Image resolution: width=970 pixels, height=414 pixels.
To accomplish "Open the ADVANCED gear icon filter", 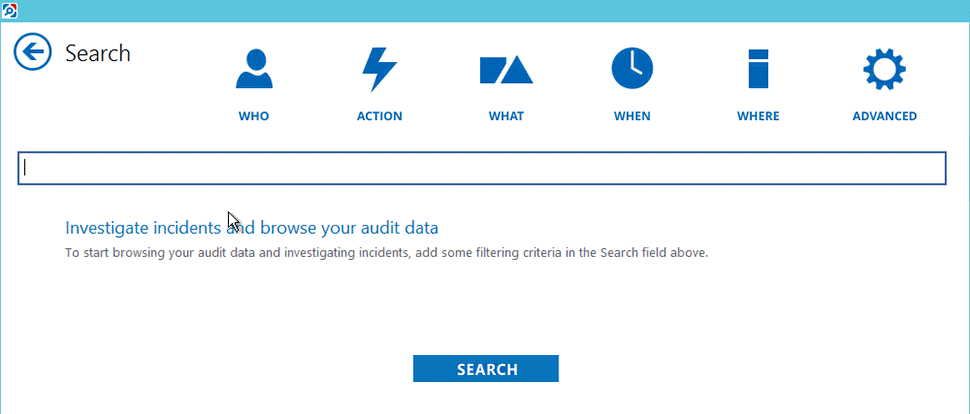I will (x=885, y=68).
